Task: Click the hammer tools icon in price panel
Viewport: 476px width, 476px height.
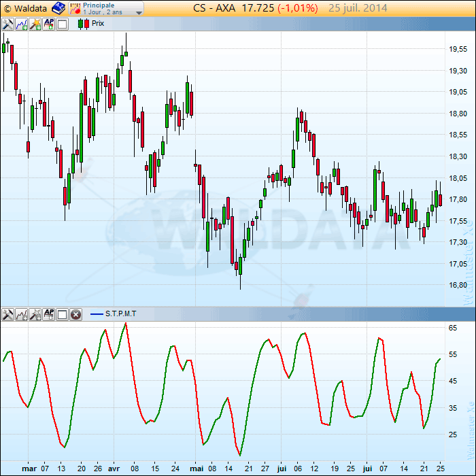Action: (x=7, y=24)
